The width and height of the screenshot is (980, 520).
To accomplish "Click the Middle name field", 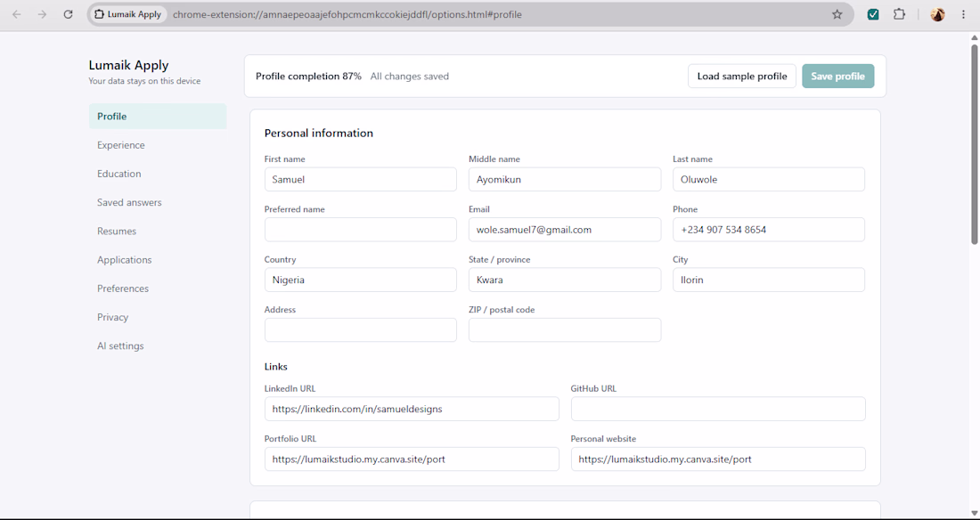I will pyautogui.click(x=565, y=179).
